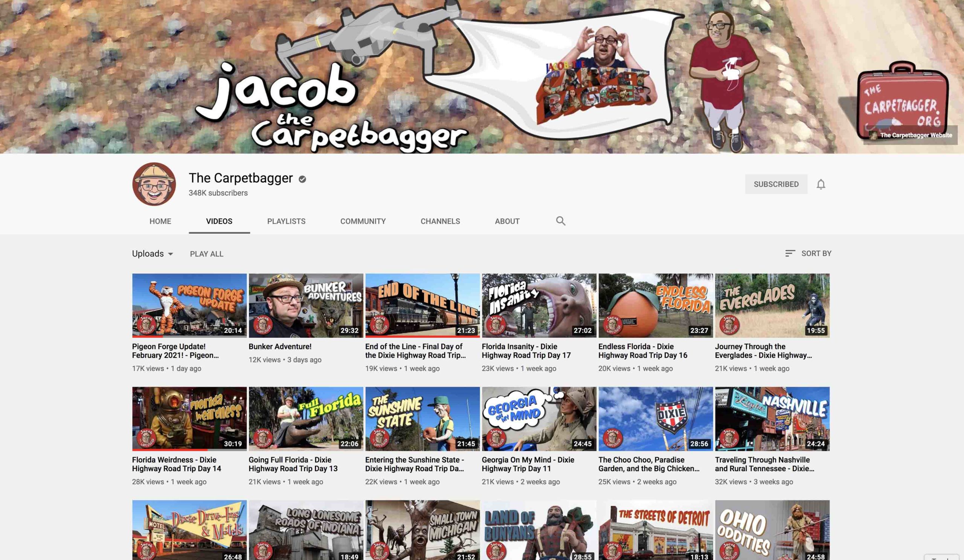Click the 29:32 duration badge
Viewport: 964px width, 560px height.
pos(350,331)
